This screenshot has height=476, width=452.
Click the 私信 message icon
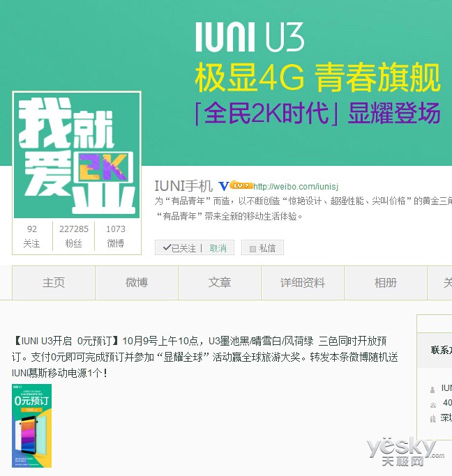click(253, 249)
